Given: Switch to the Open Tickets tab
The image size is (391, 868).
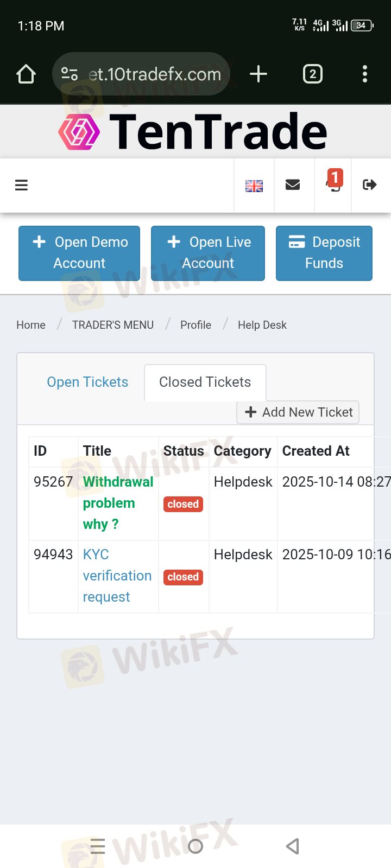Looking at the screenshot, I should [87, 382].
